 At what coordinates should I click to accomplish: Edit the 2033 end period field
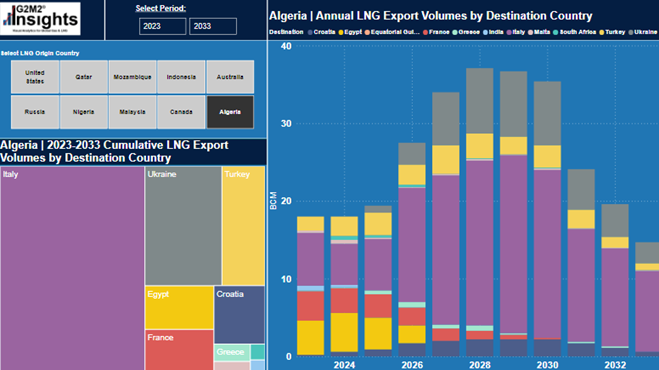213,26
